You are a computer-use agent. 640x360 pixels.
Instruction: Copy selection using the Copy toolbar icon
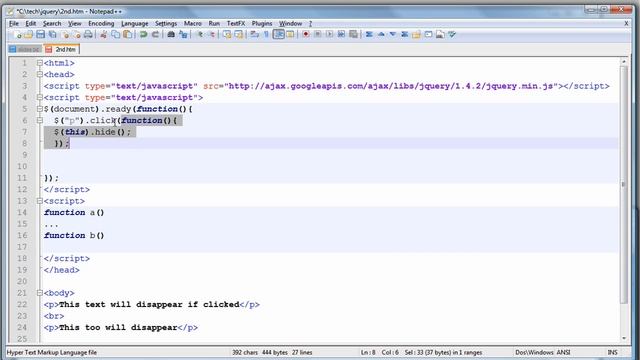[116, 35]
